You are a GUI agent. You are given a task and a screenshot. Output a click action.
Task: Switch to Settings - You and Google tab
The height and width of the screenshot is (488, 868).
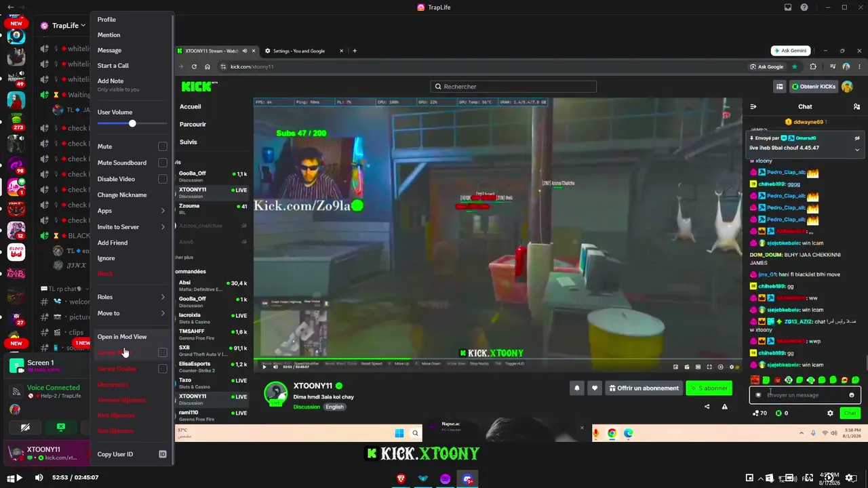[304, 51]
